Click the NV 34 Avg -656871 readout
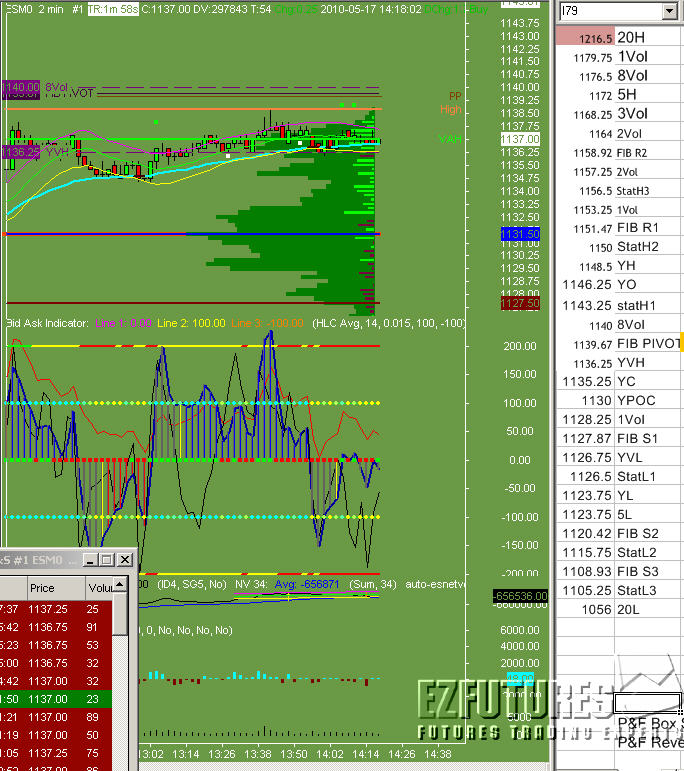The width and height of the screenshot is (684, 771). tap(287, 584)
